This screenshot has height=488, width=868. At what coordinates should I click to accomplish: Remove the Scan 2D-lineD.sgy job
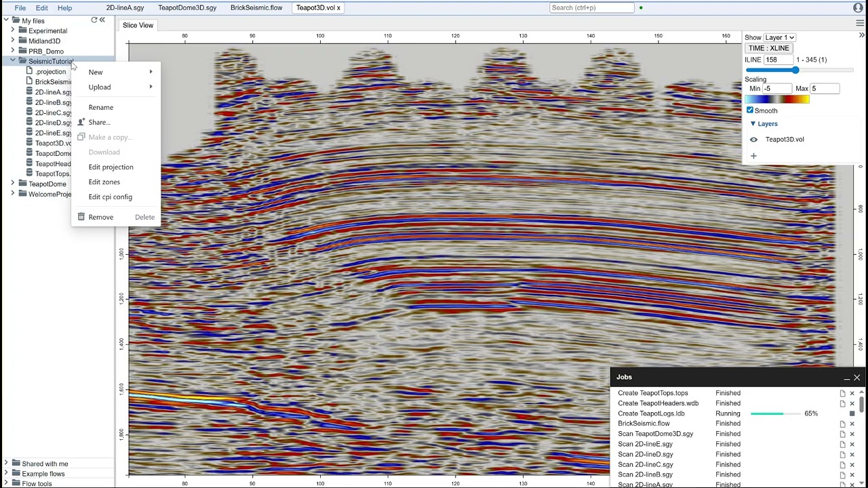tap(852, 454)
